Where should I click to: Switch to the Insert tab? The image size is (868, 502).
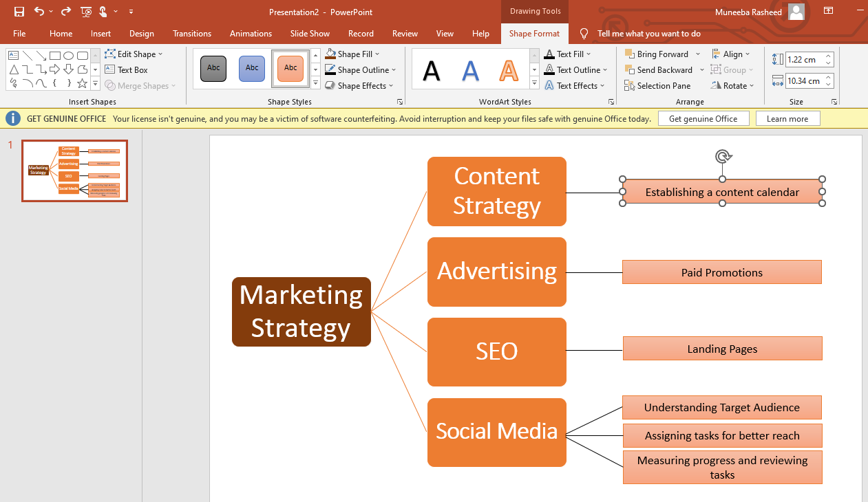pos(100,34)
